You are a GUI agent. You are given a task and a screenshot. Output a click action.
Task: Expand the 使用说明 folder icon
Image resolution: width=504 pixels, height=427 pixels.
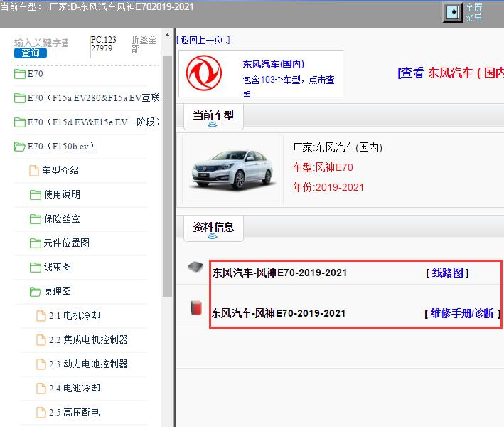[35, 195]
